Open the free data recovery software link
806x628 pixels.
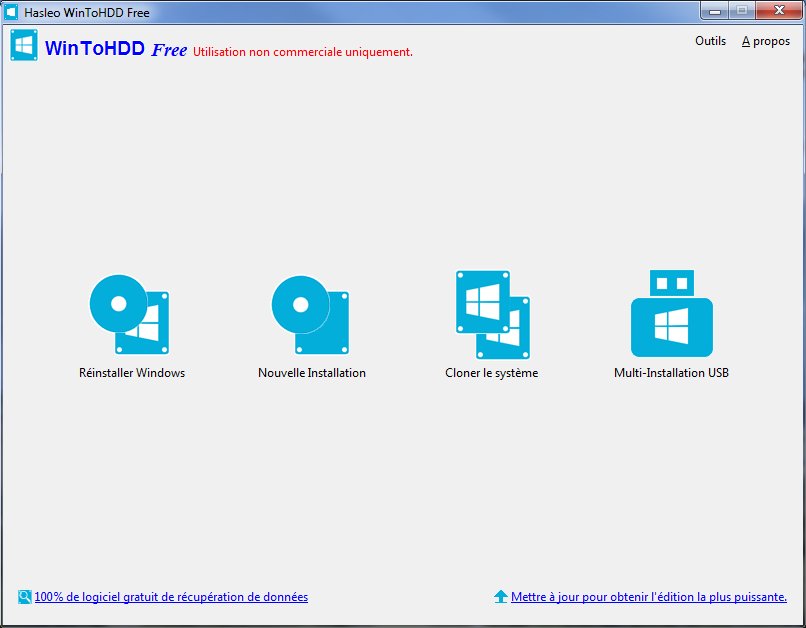[171, 597]
